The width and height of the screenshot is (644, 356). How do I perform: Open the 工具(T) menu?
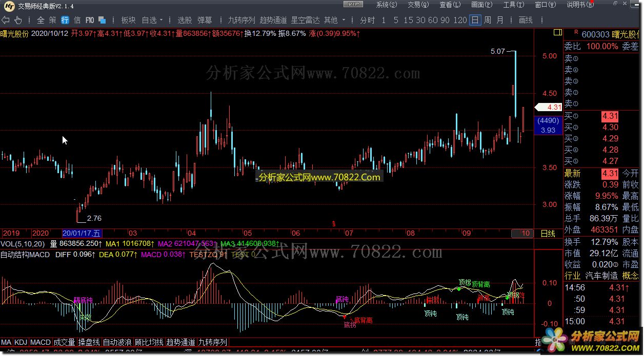513,5
